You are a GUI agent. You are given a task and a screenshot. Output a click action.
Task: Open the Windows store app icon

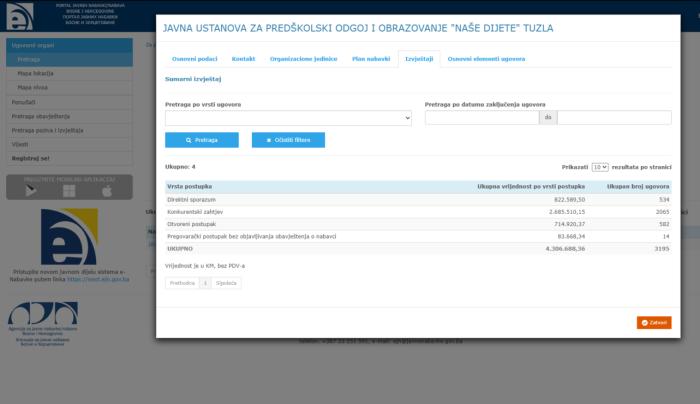tap(69, 191)
